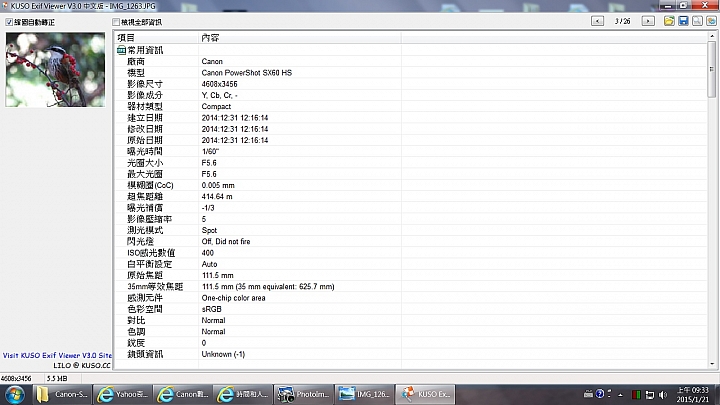The width and height of the screenshot is (720, 405).
Task: Select the '1/60"' exposure value
Action: [x=210, y=152]
